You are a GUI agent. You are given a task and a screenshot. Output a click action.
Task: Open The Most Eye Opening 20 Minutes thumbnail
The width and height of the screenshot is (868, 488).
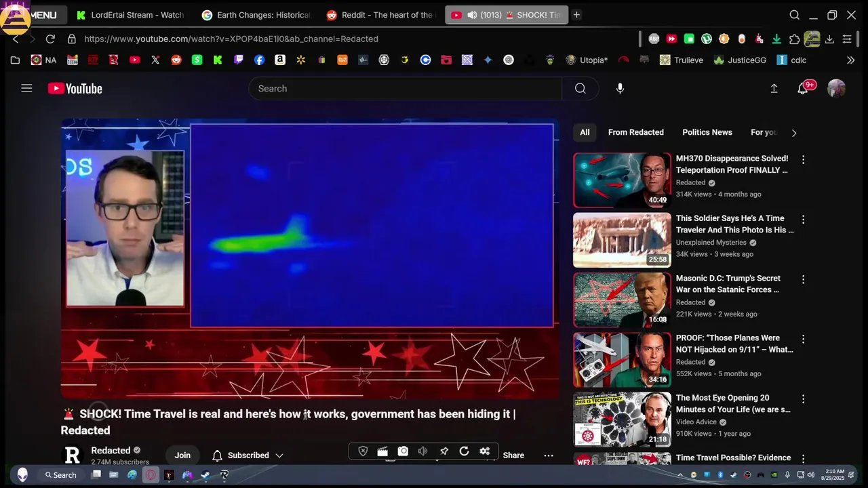tap(622, 420)
